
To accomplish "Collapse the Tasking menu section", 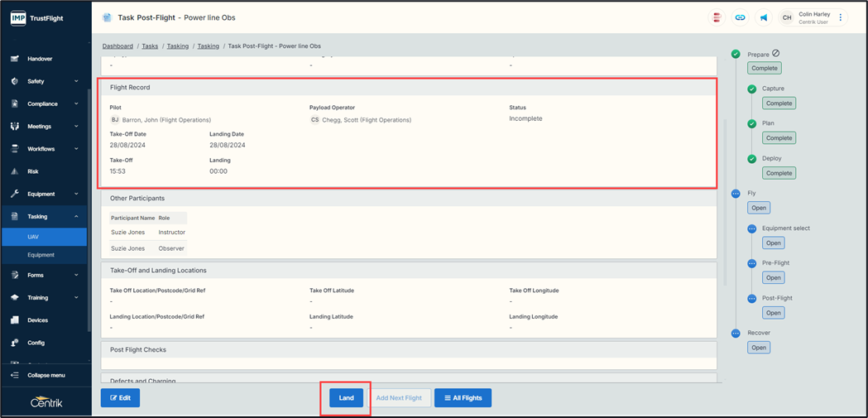I will tap(76, 217).
